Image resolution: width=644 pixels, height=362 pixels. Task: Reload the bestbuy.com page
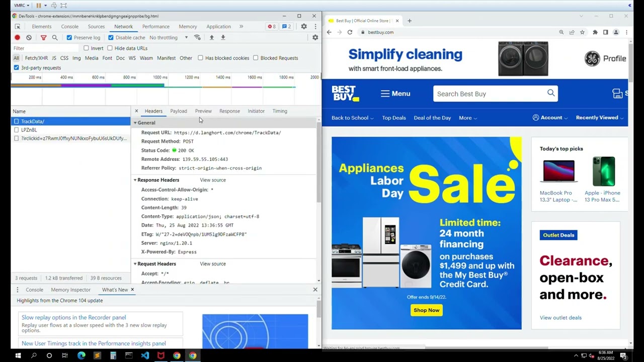[350, 32]
